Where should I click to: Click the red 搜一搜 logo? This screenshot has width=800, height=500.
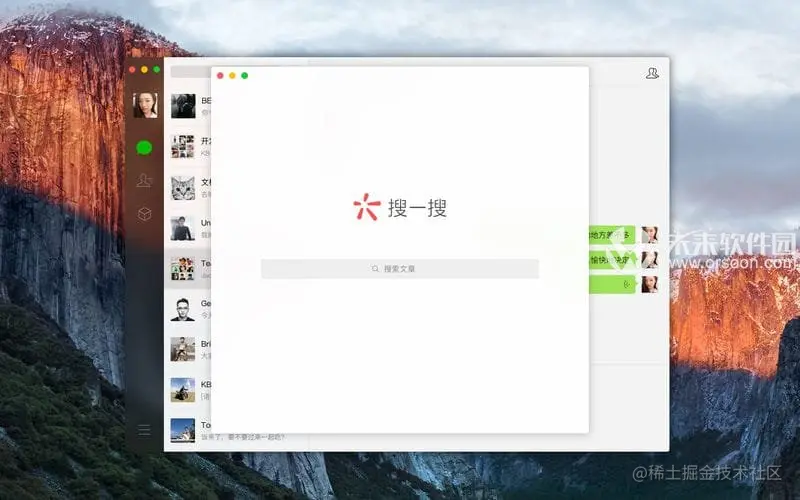[x=367, y=207]
